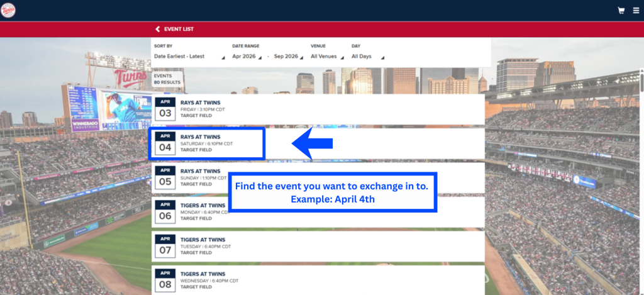Click the APR 05 date badge

[165, 178]
